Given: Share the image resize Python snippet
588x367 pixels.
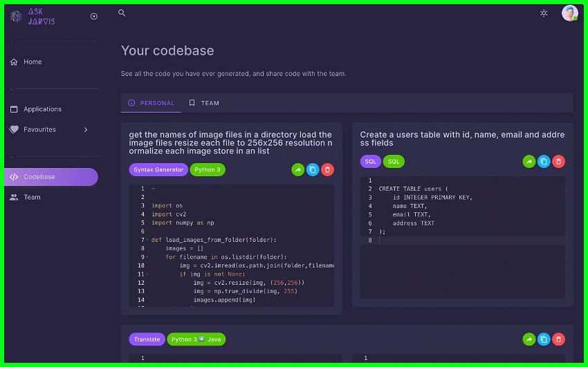Looking at the screenshot, I should click(297, 169).
